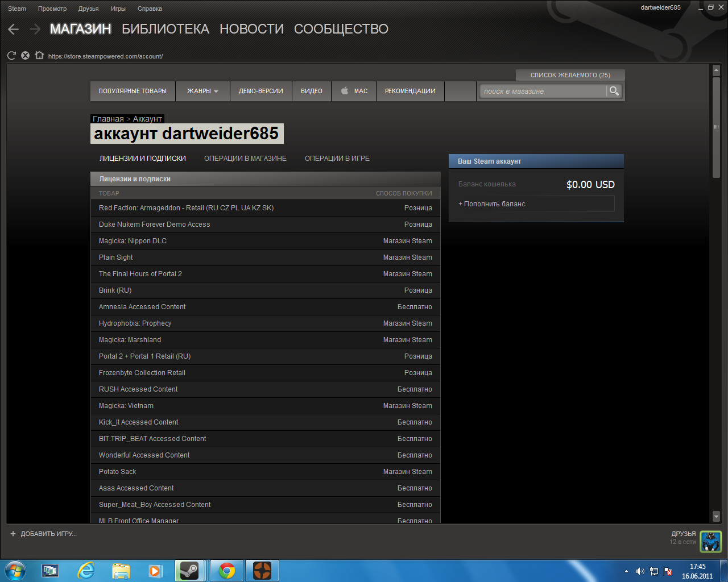Click the store search input field

pyautogui.click(x=543, y=91)
